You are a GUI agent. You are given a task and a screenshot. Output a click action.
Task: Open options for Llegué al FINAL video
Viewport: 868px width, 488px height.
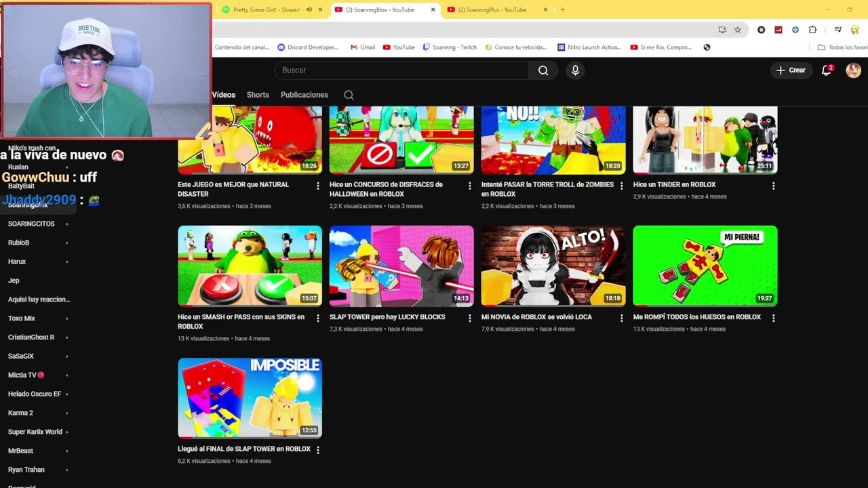pos(318,450)
